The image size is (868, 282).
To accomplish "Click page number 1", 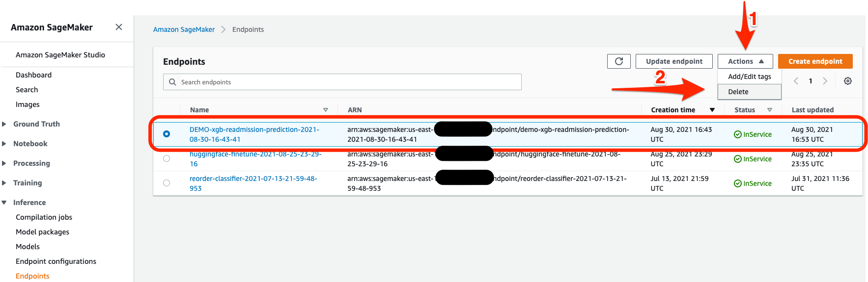I will tap(811, 81).
